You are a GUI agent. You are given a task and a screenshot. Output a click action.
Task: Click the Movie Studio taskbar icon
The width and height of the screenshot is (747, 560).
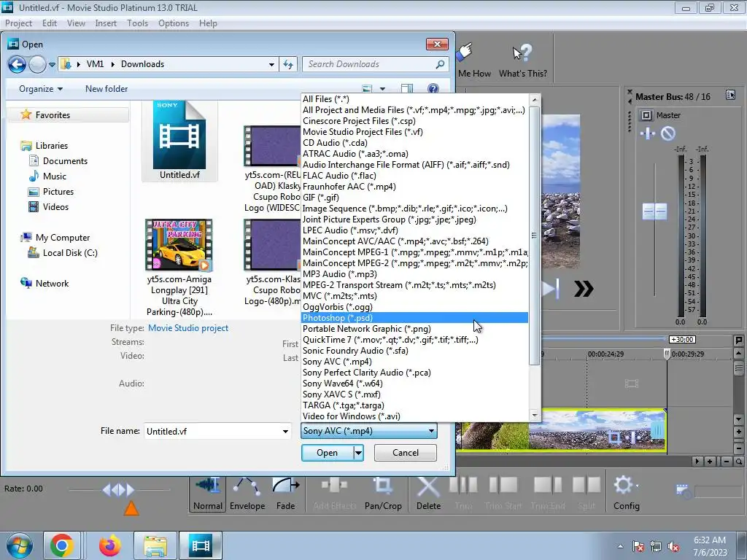pyautogui.click(x=201, y=545)
